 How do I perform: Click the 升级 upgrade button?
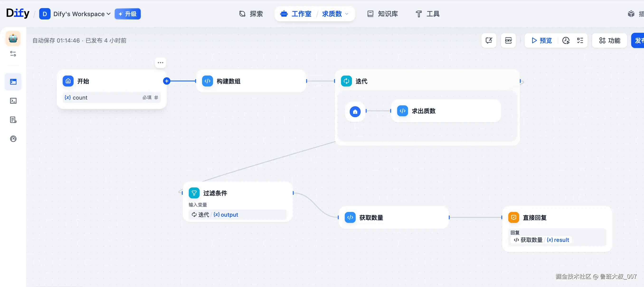point(128,14)
